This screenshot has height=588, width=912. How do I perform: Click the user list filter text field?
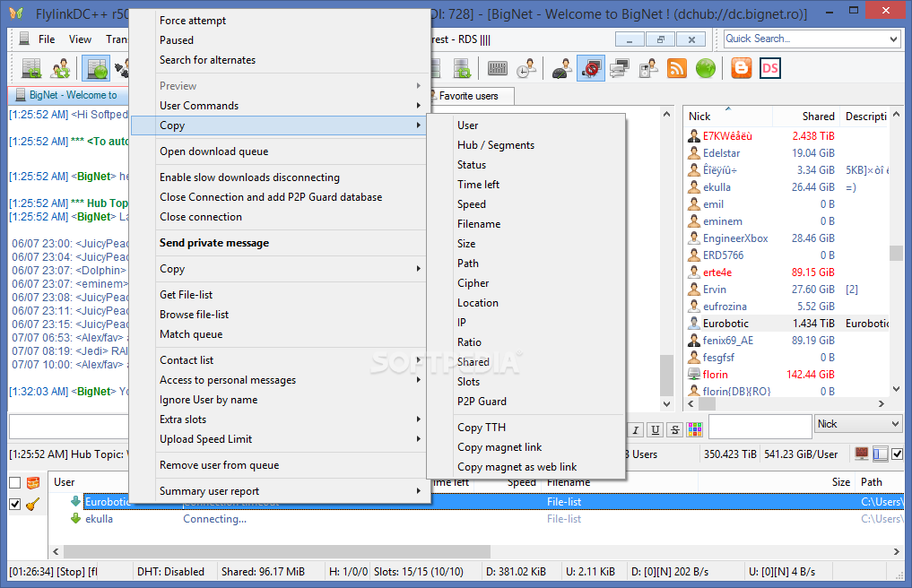[x=760, y=427]
